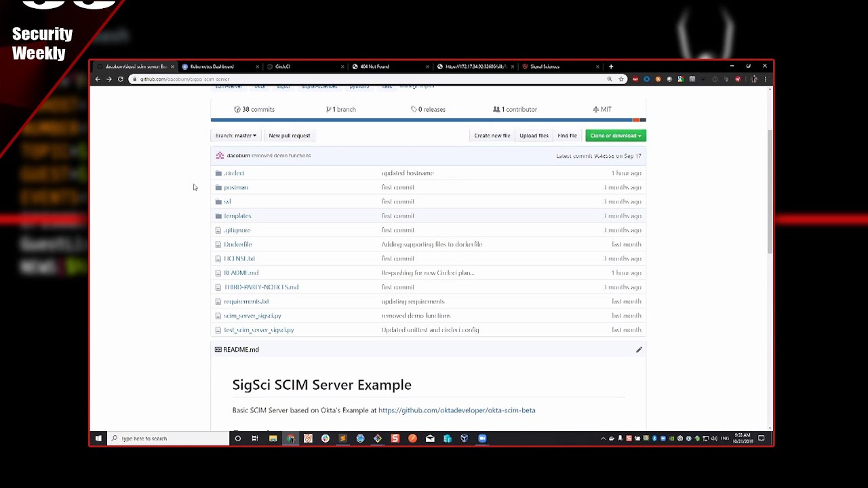View the 0 releases link

[x=428, y=109]
